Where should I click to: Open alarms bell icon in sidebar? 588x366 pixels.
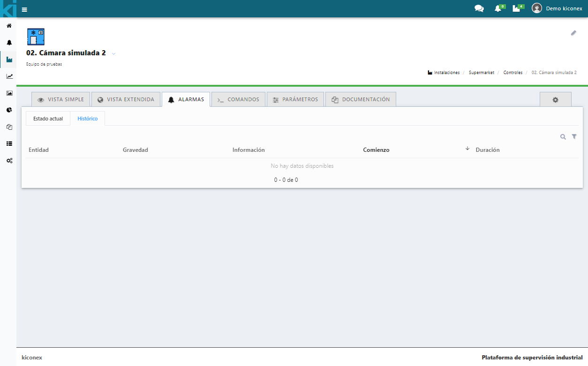[9, 43]
